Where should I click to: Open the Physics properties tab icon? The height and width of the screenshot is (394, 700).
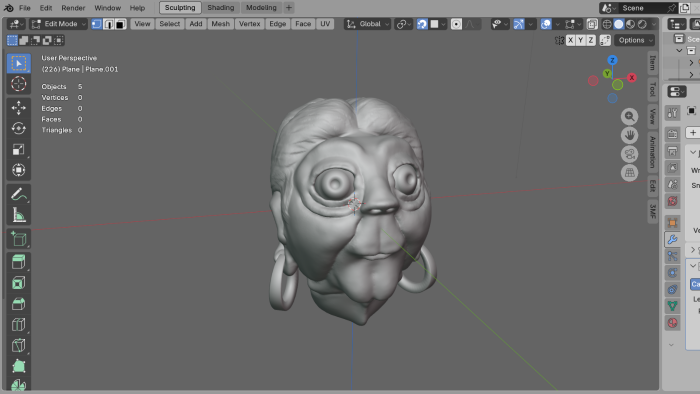pos(672,273)
